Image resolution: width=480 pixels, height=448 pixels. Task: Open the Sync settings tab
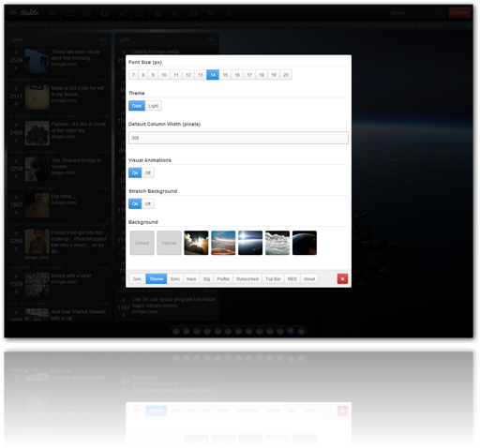point(175,278)
